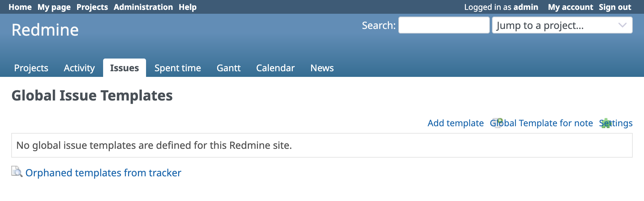
Task: Click the Help top menu link
Action: [x=188, y=7]
